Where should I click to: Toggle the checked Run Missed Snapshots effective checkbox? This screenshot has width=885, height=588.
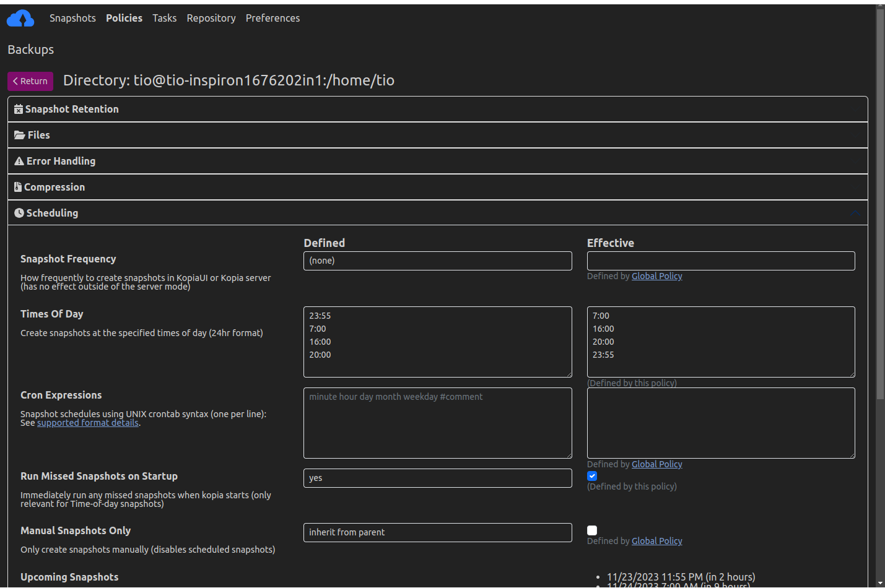[592, 476]
